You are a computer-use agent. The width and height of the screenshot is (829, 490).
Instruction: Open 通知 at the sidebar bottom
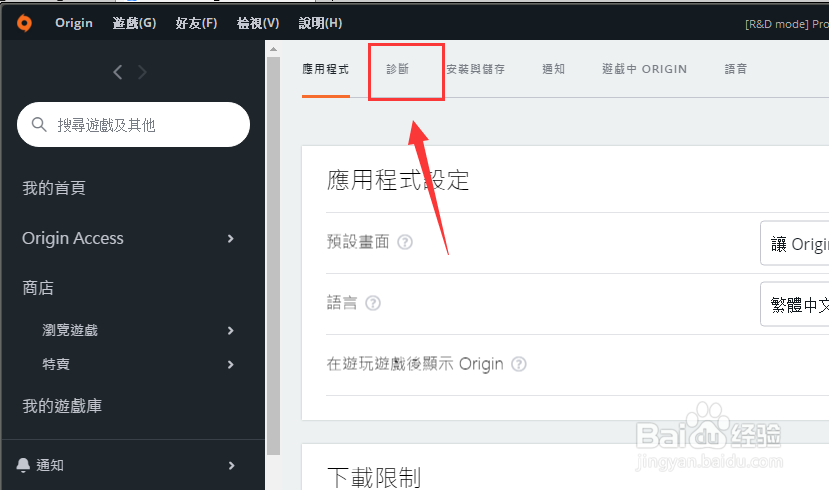pos(50,465)
